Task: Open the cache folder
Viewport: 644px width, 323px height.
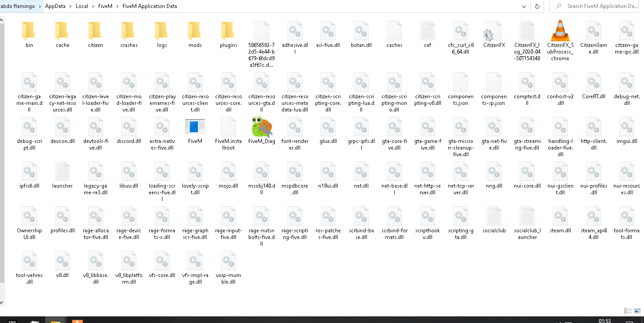Action: tap(62, 35)
